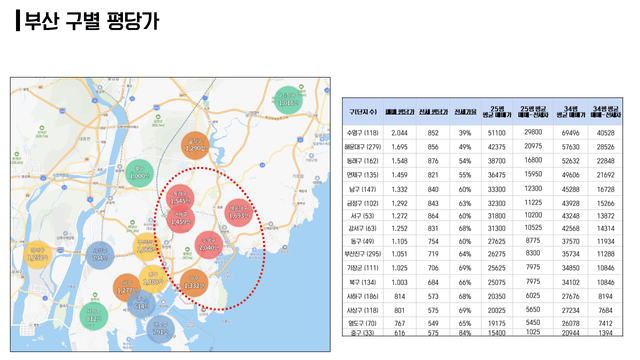Click the green 사하구 812만 bubble
Viewport: 640px width, 360px height.
coord(93,316)
